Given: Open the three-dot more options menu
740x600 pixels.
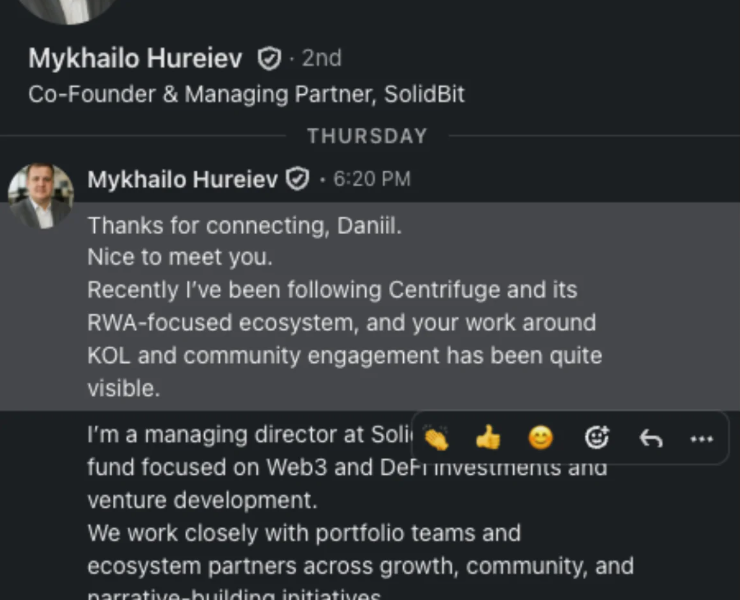Looking at the screenshot, I should [702, 438].
